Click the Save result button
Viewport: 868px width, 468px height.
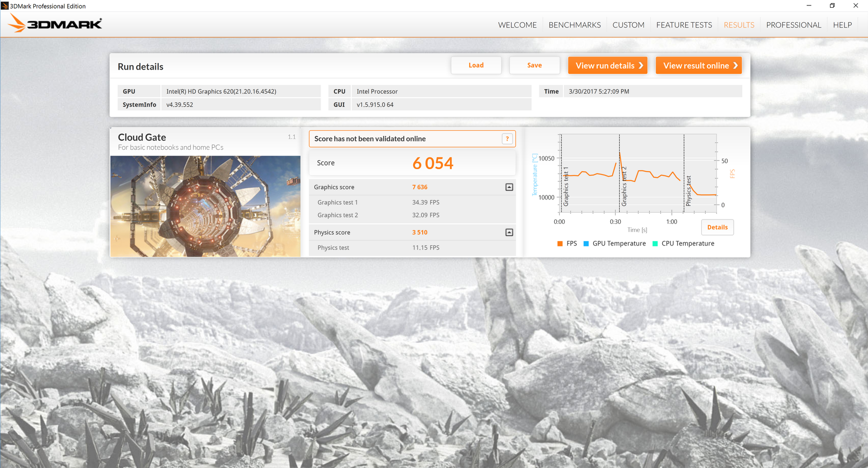tap(534, 65)
